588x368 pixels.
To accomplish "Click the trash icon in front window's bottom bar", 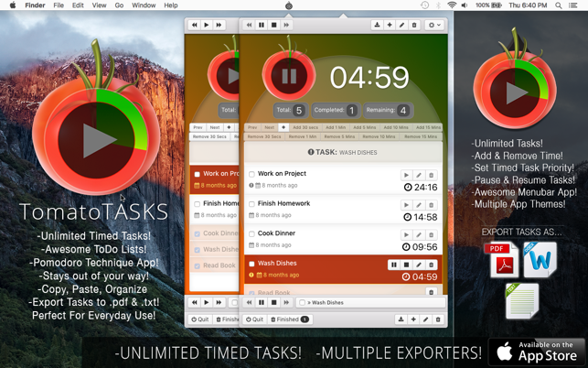I will click(438, 319).
